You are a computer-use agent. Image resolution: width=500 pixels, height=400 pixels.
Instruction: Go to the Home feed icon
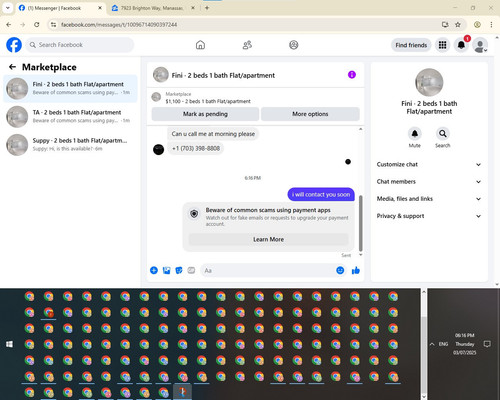(x=200, y=45)
